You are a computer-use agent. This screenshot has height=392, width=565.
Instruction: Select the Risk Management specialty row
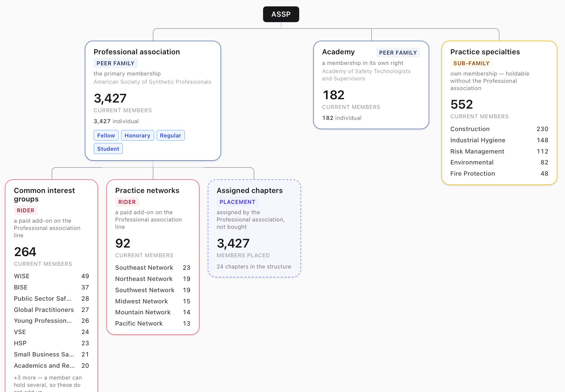pyautogui.click(x=499, y=151)
